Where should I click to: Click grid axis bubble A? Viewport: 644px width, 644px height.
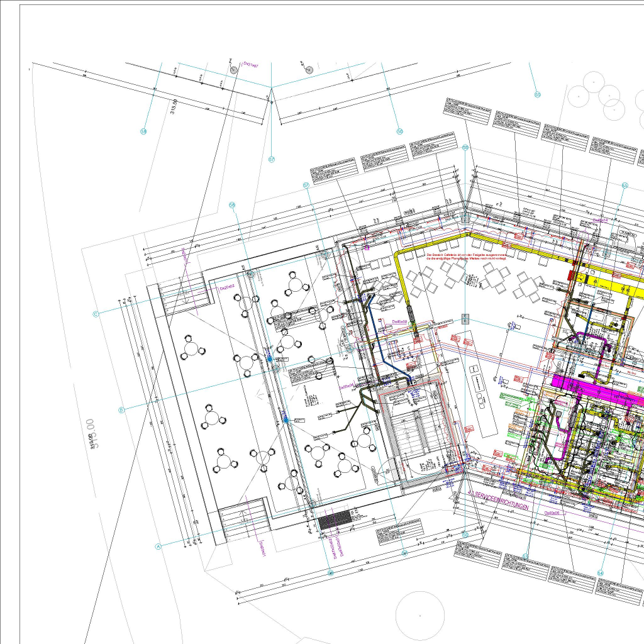pos(158,547)
